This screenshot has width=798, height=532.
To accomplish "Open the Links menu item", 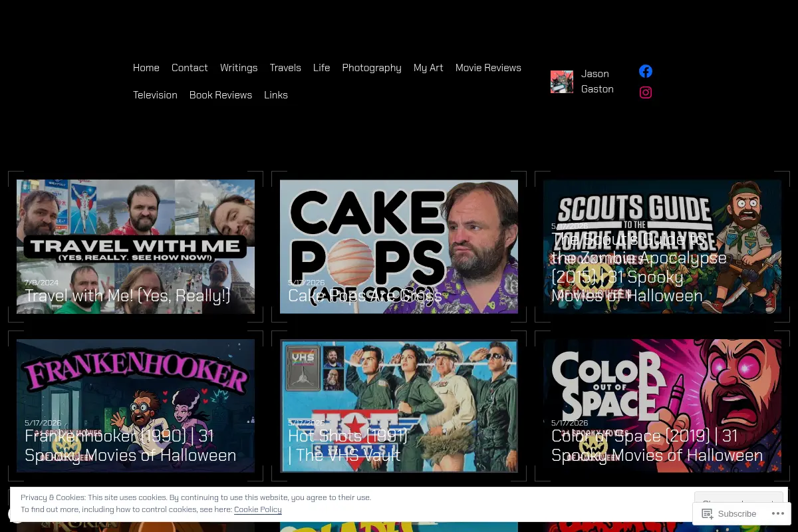I will pos(276,95).
